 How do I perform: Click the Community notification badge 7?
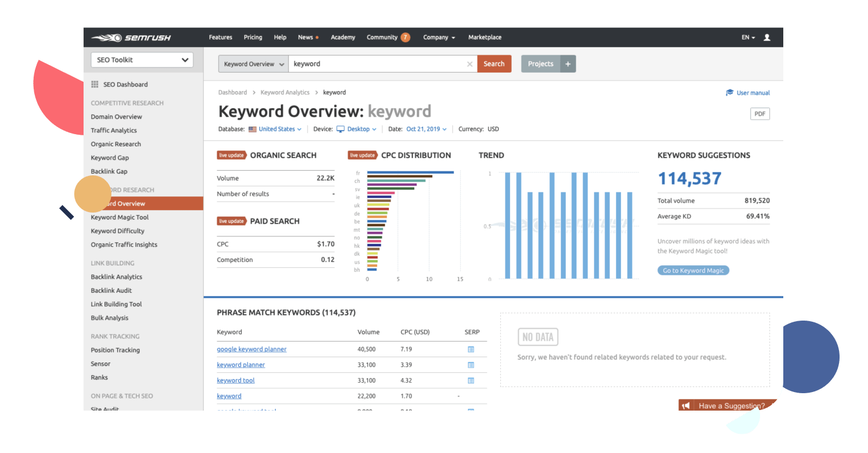405,37
